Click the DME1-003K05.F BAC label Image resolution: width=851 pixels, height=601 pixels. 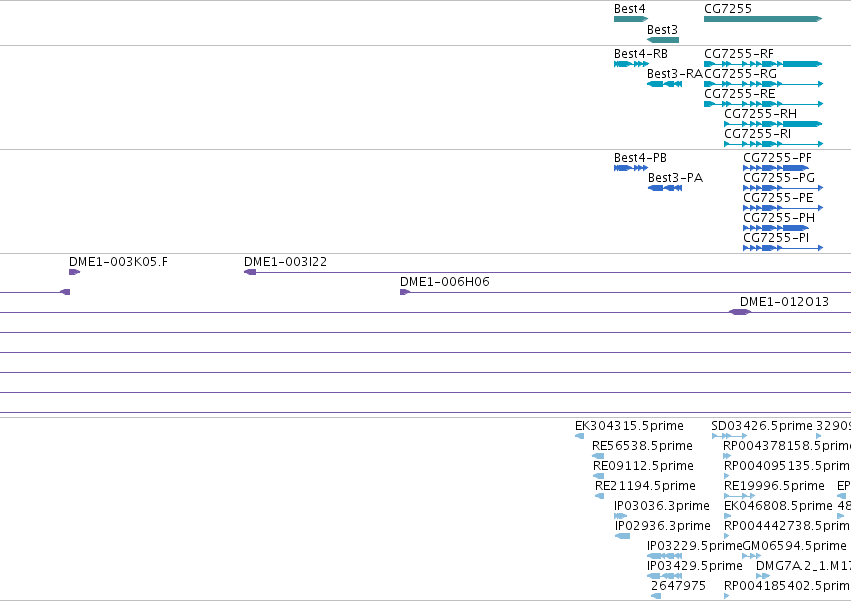click(118, 262)
